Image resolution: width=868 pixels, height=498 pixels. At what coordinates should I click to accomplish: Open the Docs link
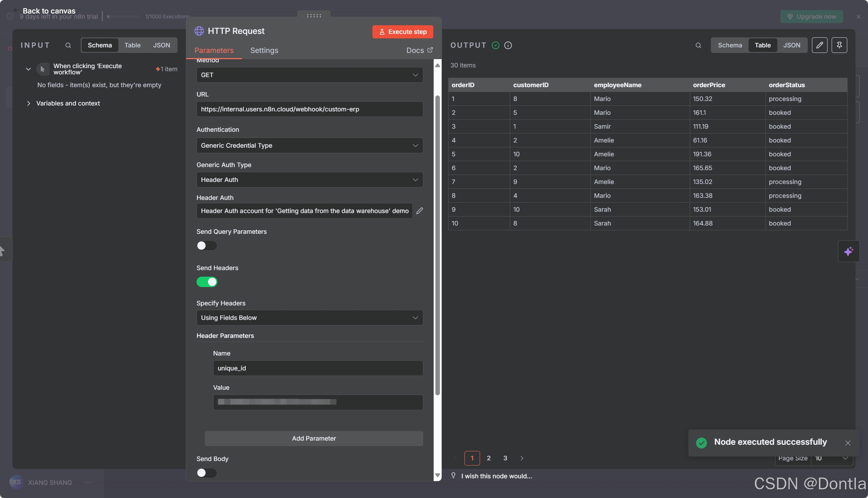pyautogui.click(x=419, y=50)
